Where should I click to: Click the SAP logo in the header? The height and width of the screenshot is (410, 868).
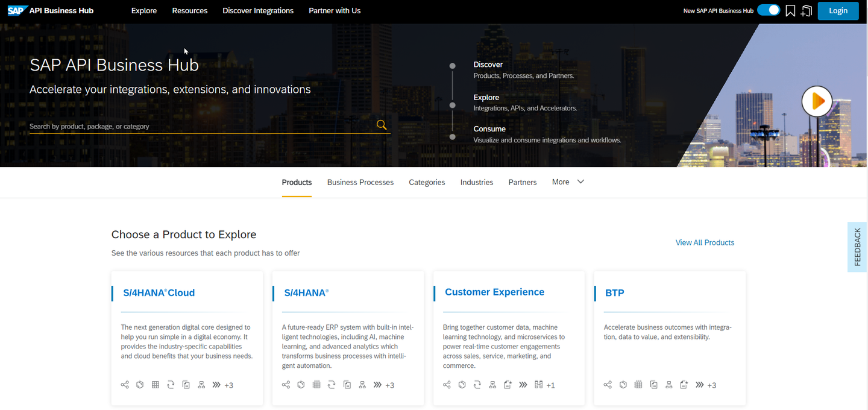[17, 10]
